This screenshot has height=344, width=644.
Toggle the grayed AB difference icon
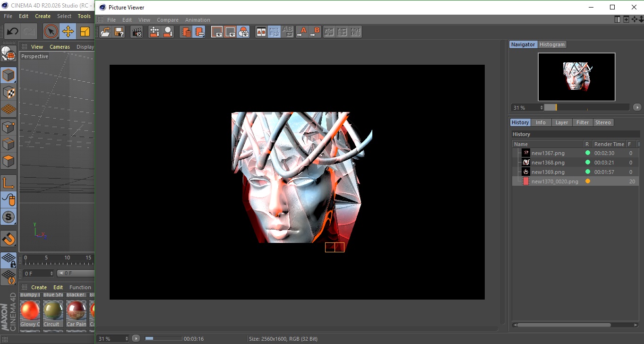pos(287,32)
